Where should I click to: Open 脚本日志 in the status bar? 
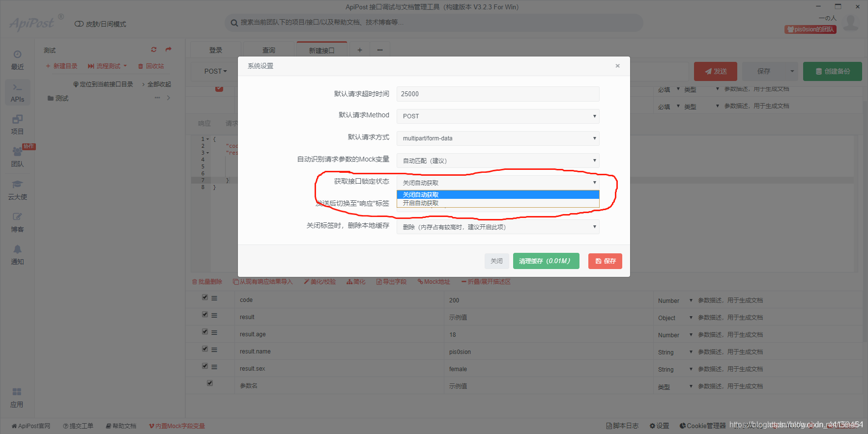[x=622, y=426]
